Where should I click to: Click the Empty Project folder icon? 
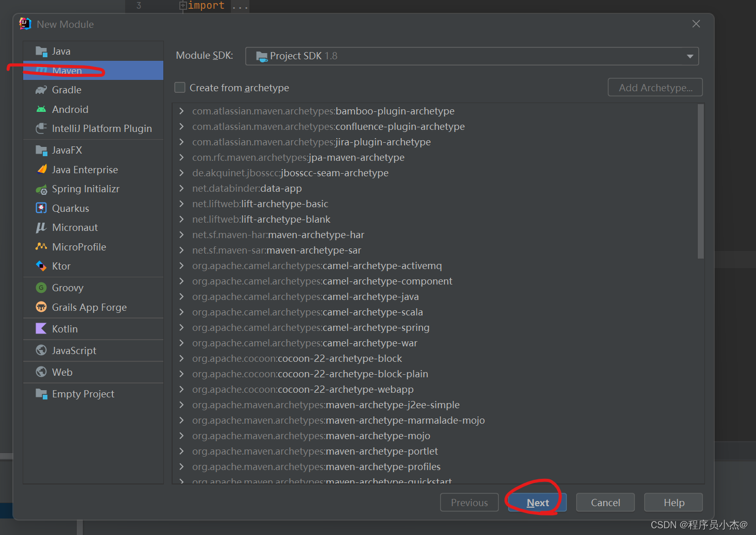(41, 394)
